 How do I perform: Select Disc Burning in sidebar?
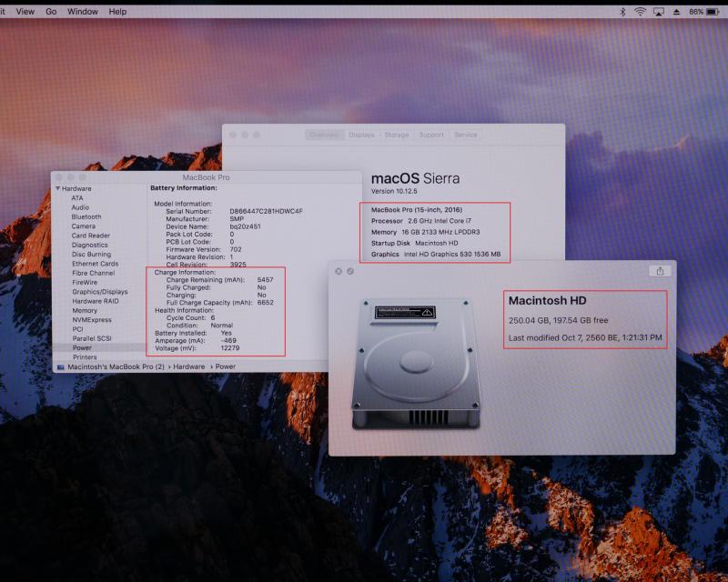tap(92, 255)
